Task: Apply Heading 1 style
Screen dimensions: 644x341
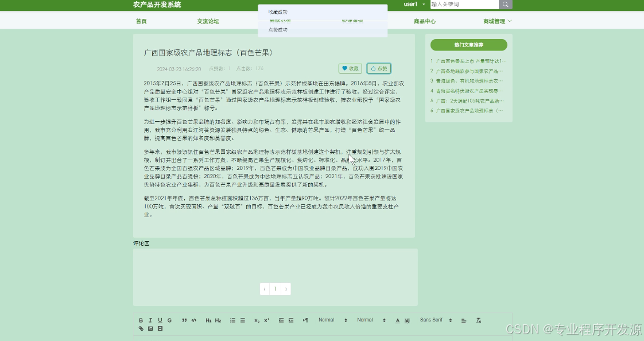Action: coord(209,320)
